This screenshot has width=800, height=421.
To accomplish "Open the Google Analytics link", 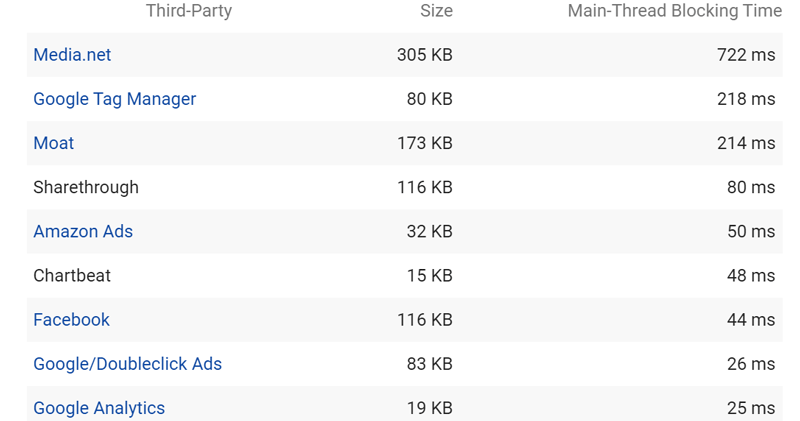I will [99, 408].
